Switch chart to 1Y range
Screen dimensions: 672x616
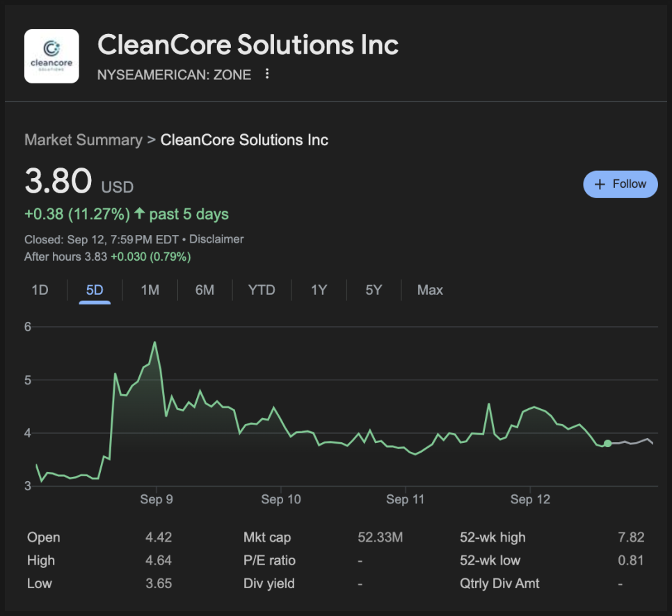[x=319, y=290]
